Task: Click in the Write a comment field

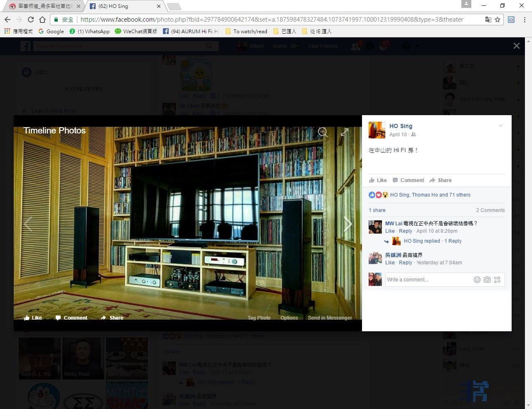Action: click(x=428, y=280)
